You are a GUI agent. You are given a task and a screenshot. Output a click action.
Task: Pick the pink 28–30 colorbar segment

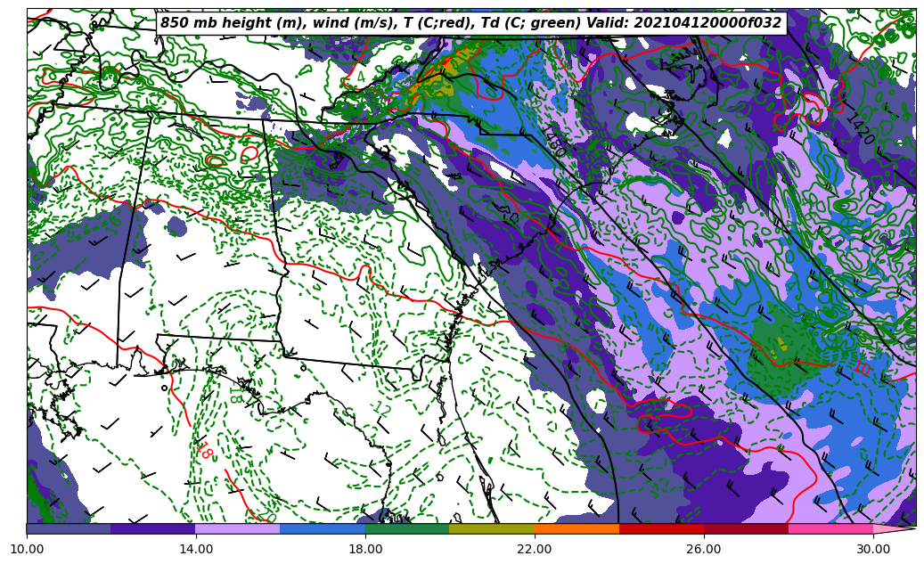[830, 528]
